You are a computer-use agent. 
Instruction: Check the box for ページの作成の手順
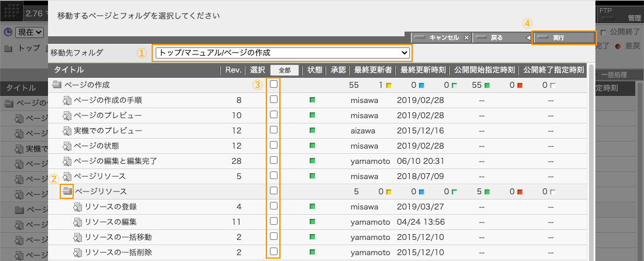tap(273, 99)
